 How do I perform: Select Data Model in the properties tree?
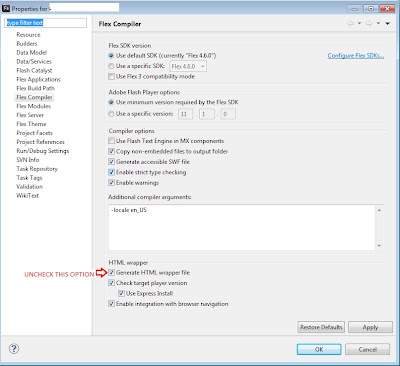[32, 53]
